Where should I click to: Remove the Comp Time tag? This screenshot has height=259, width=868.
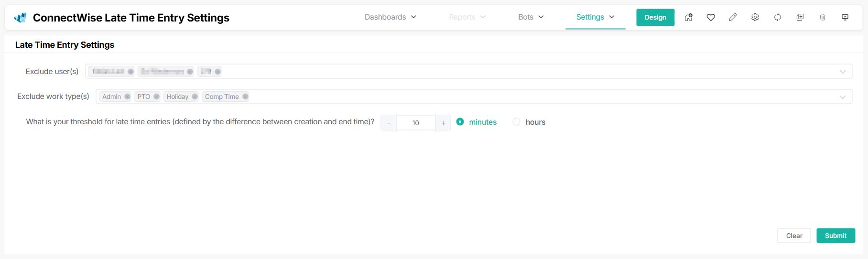pyautogui.click(x=245, y=97)
